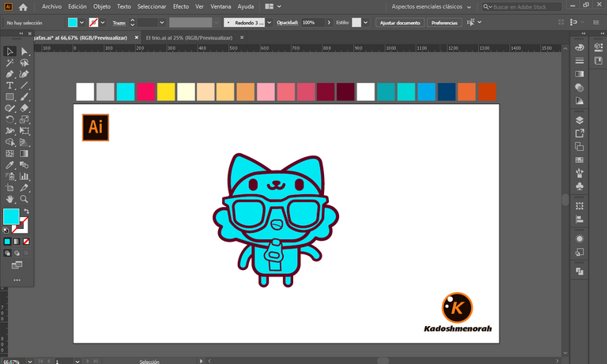Viewport: 607px width, 364px height.
Task: Open the Ventana menu
Action: tap(221, 6)
